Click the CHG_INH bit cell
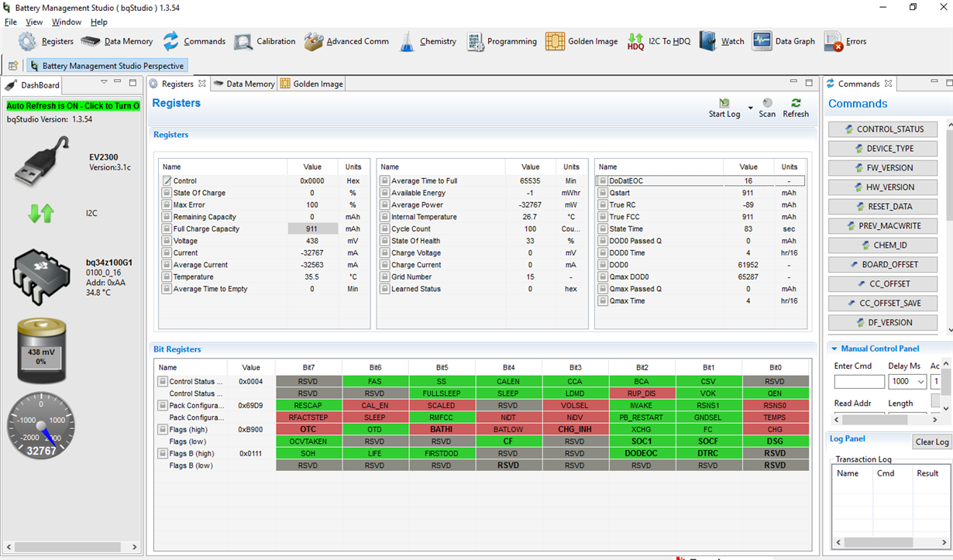 (x=575, y=429)
